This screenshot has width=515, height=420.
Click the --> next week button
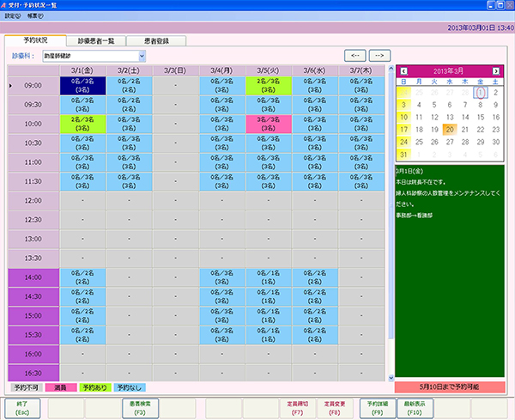point(379,56)
